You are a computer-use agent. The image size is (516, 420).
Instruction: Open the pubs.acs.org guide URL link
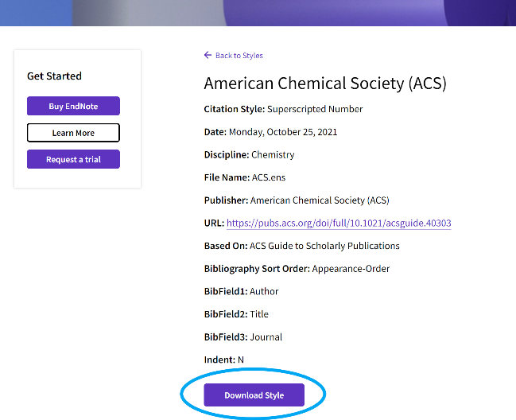click(x=339, y=224)
